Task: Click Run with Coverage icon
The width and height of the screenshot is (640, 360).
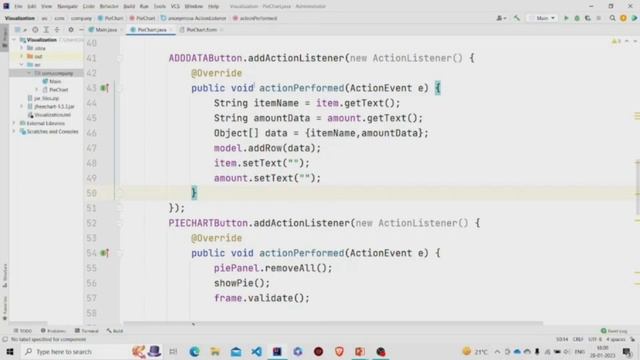Action: (x=588, y=18)
